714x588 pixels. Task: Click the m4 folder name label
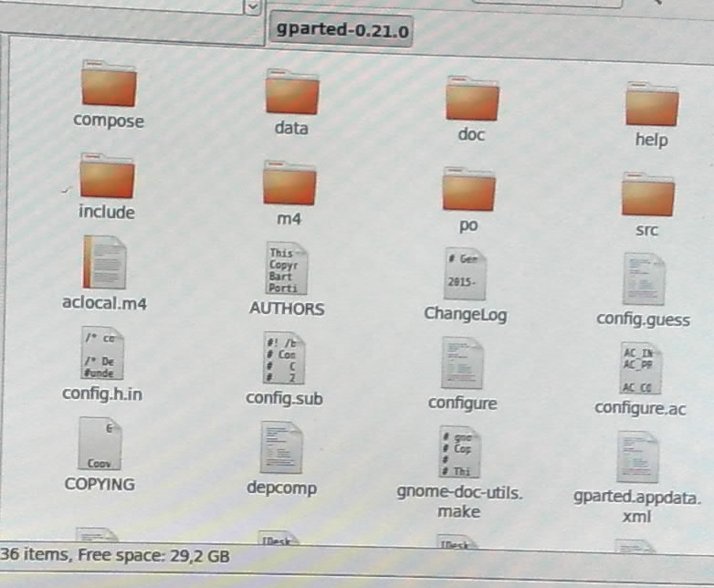[289, 219]
